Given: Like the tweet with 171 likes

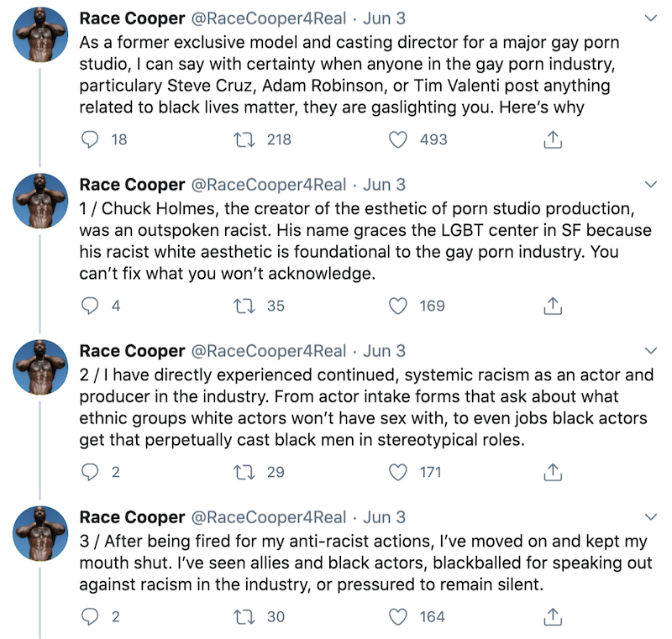Looking at the screenshot, I should 400,472.
